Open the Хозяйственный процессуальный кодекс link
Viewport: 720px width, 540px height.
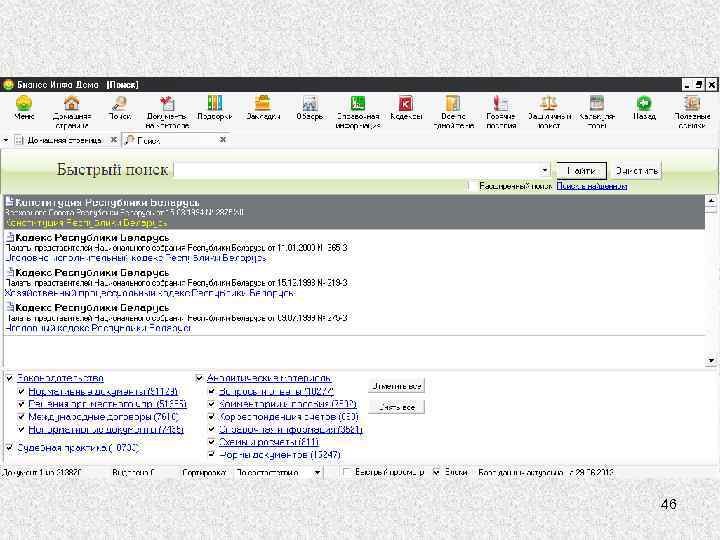click(x=150, y=293)
